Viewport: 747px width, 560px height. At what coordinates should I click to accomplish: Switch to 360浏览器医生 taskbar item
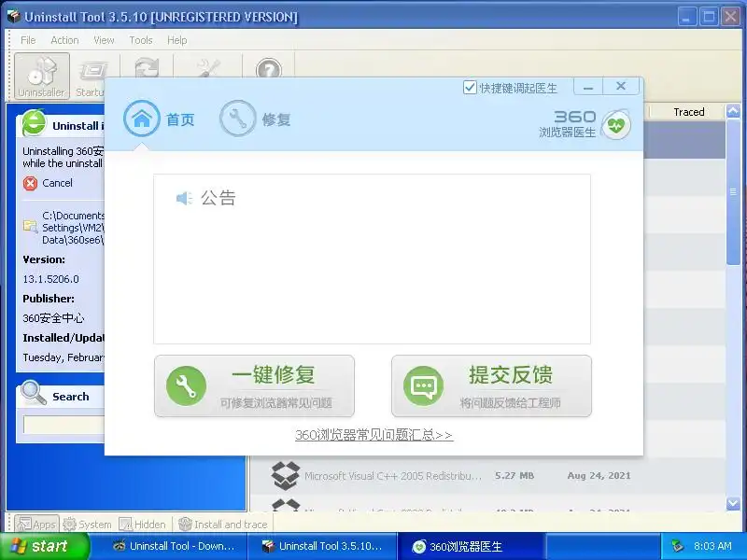(x=472, y=546)
